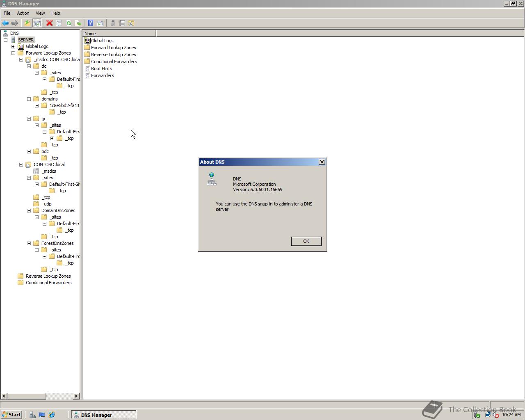Click Show Desktop icon in Quick Launch
Viewport: 525px width, 420px height.
point(42,415)
